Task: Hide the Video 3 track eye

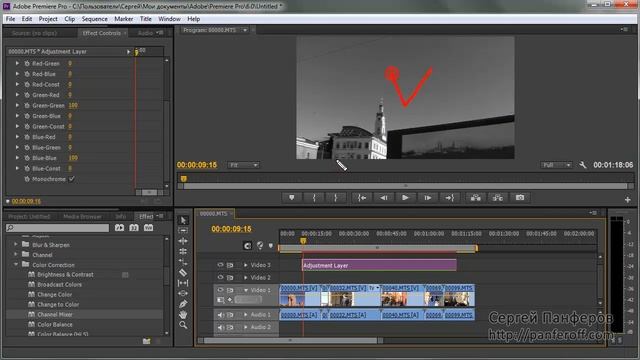Action: (220, 265)
